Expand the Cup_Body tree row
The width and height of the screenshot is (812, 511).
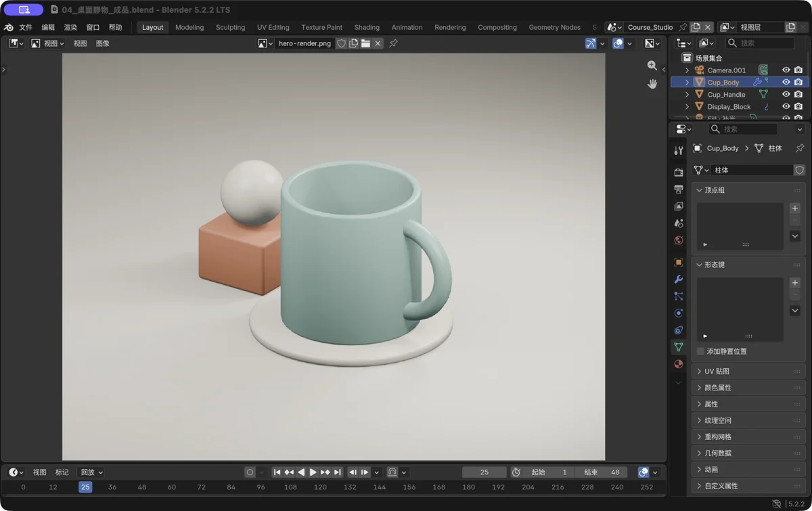[x=687, y=83]
